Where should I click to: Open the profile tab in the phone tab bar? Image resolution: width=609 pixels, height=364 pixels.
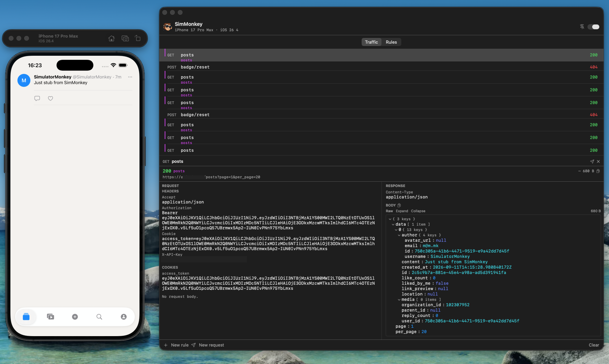[x=124, y=317]
